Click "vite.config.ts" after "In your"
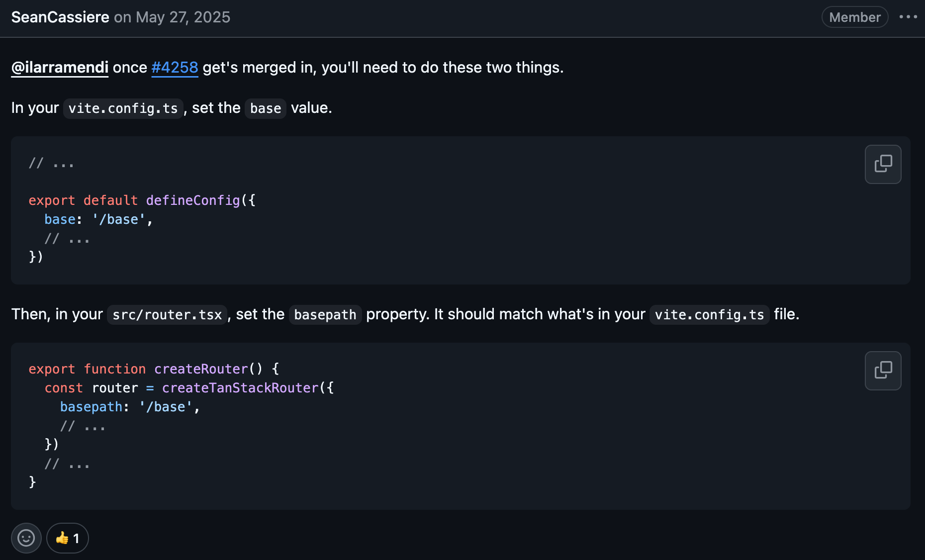 coord(123,108)
